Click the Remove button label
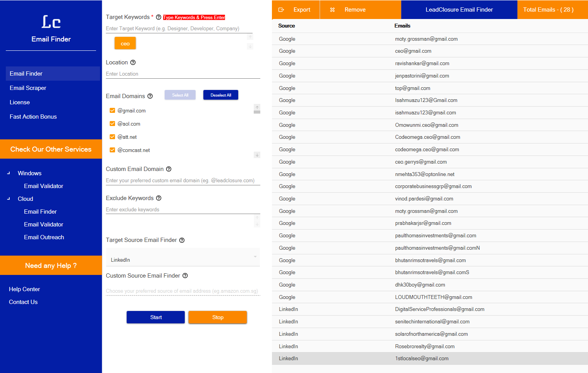 tap(355, 10)
